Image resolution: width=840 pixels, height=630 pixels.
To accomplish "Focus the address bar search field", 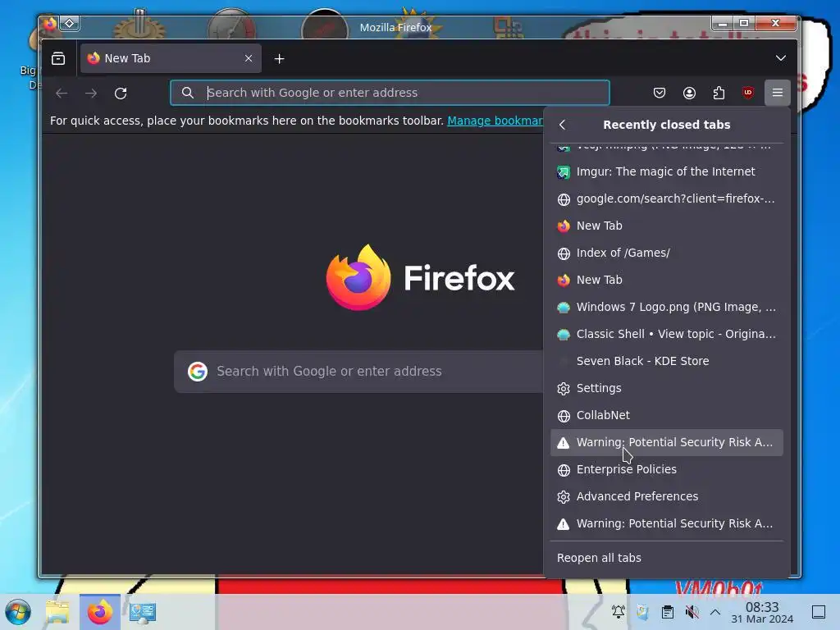I will [x=390, y=93].
